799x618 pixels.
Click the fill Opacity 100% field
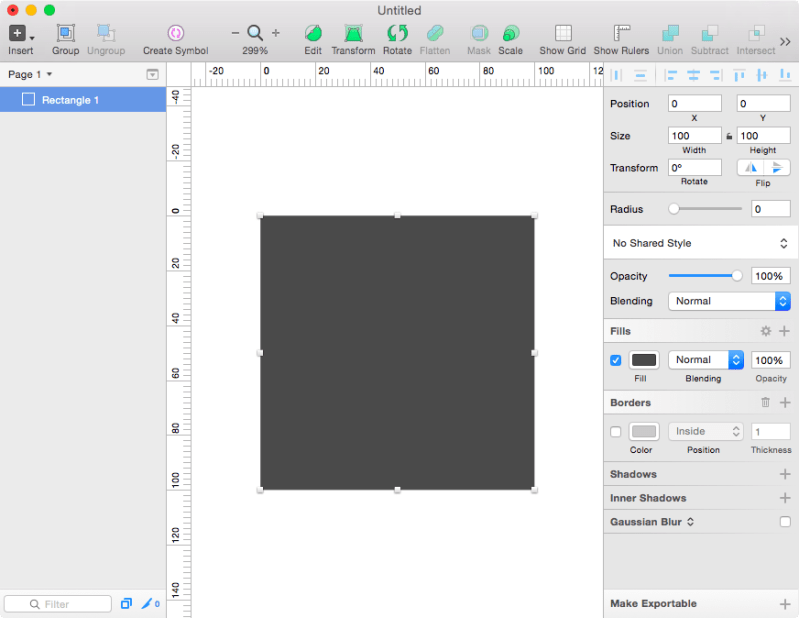coord(770,360)
